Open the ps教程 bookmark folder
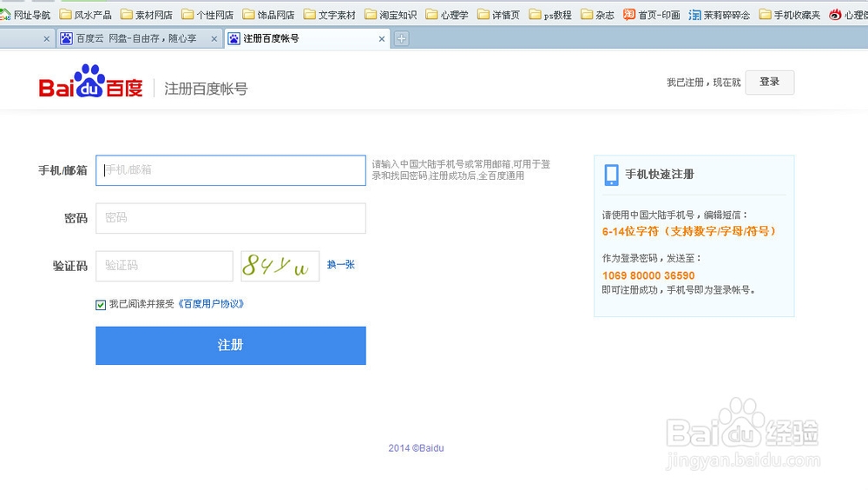The height and width of the screenshot is (490, 868). (x=550, y=15)
